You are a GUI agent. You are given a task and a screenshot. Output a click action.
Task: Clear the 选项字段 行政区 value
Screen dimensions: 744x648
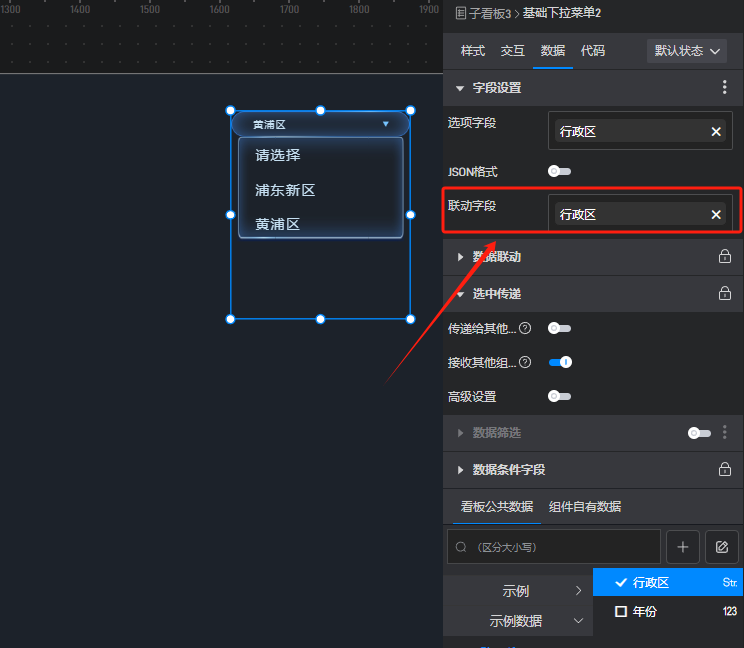716,131
